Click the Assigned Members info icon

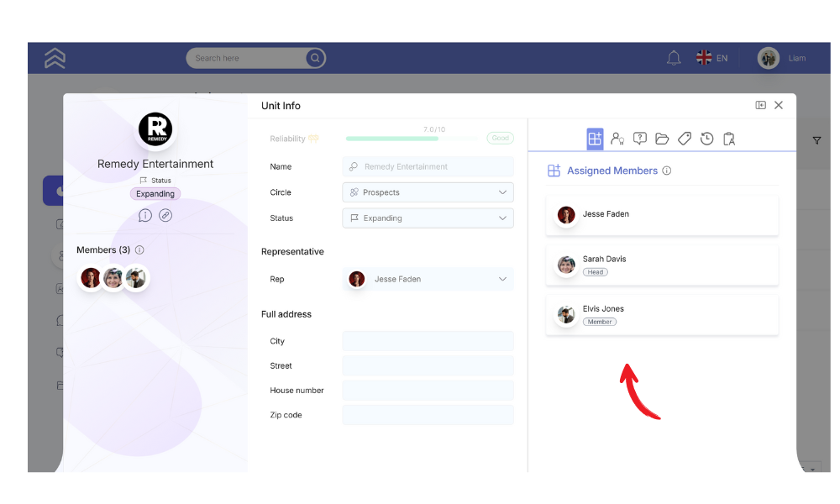pyautogui.click(x=666, y=171)
